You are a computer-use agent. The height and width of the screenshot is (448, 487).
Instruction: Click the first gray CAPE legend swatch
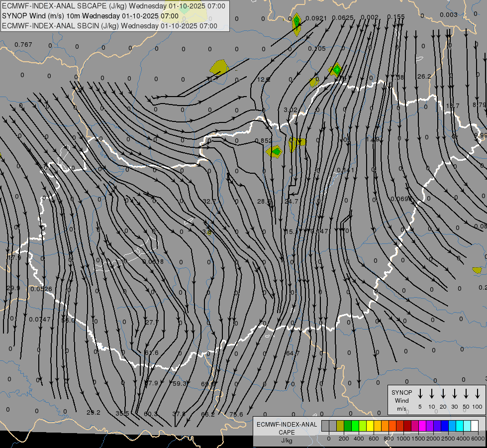[325, 426]
